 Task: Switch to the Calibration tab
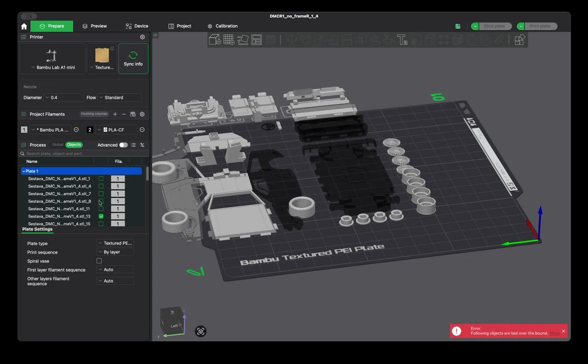(x=222, y=26)
